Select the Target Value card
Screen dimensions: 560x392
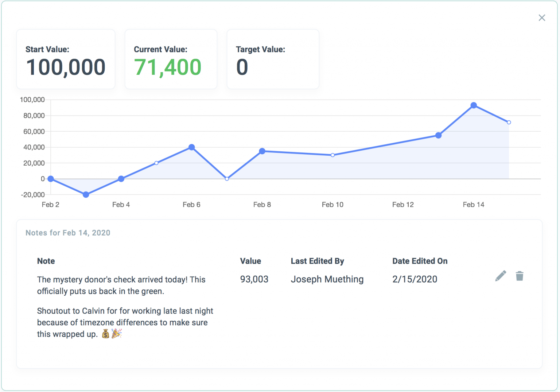click(x=273, y=59)
